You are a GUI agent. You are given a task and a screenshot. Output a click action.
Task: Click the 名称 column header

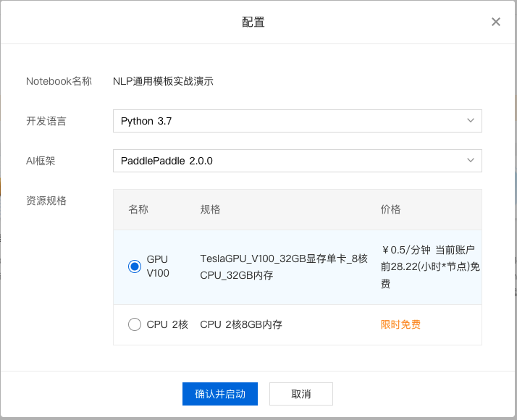tap(138, 209)
